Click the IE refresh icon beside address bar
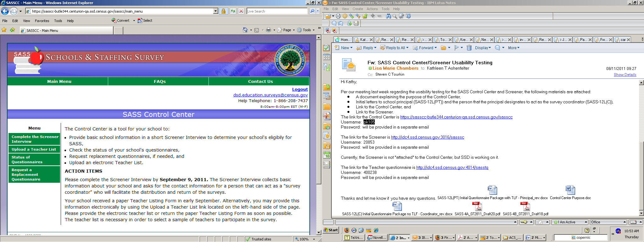The width and height of the screenshot is (644, 242). coord(233,11)
